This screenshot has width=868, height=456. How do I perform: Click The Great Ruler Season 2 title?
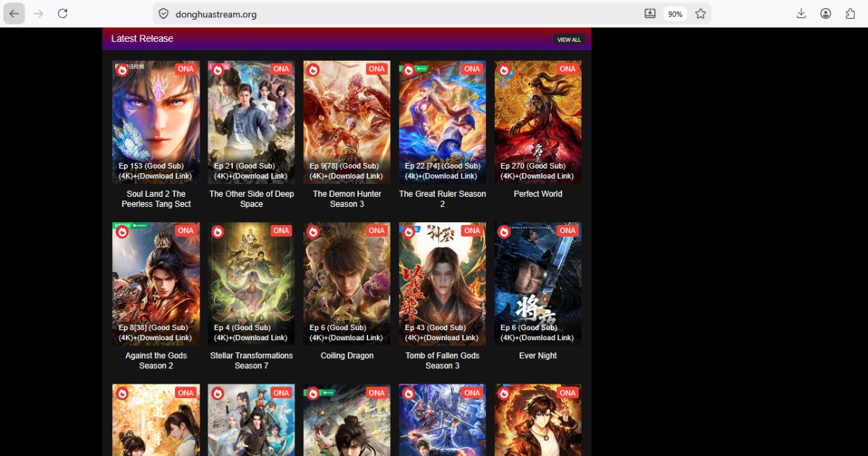pyautogui.click(x=443, y=199)
